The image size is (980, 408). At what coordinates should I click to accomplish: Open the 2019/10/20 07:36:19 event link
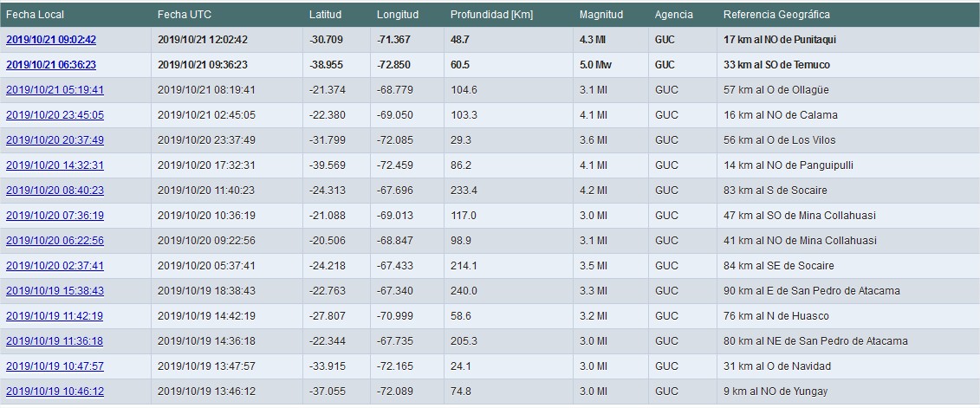[x=55, y=215]
